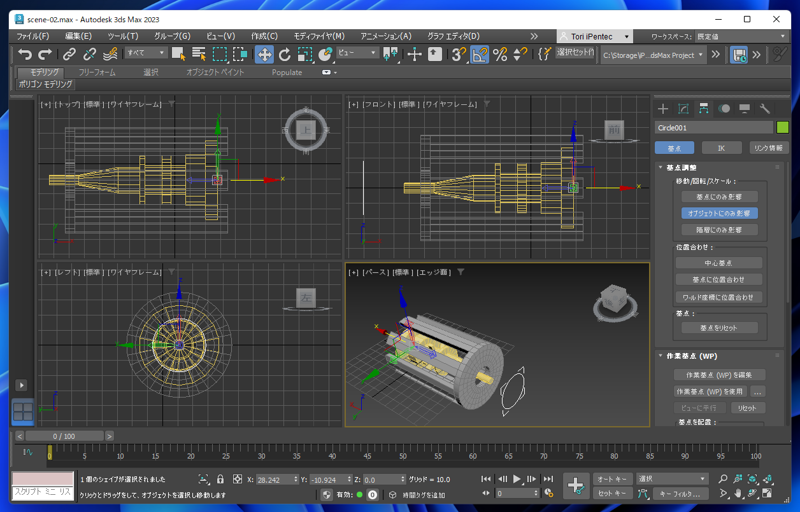Viewport: 800px width, 512px height.
Task: Select the Unlink Selection tool icon
Action: [x=89, y=54]
